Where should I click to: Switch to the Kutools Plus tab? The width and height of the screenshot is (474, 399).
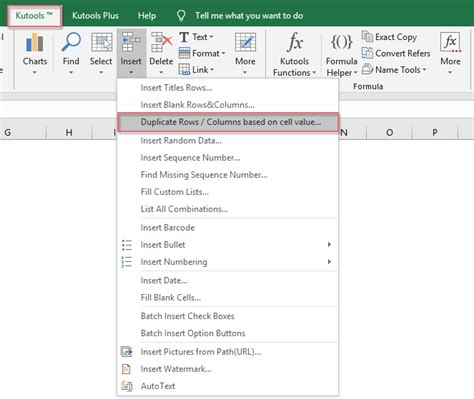[x=95, y=16]
